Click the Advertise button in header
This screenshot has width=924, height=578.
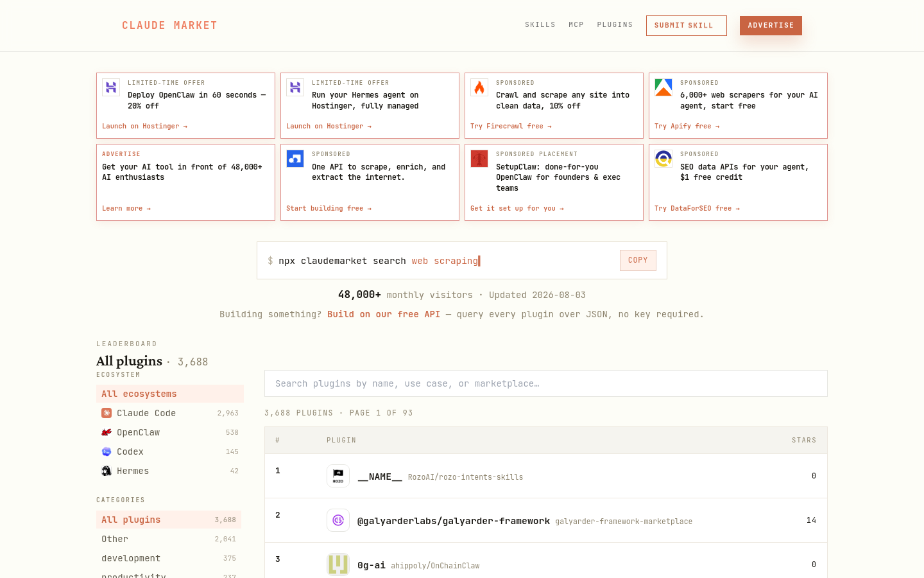(x=771, y=26)
